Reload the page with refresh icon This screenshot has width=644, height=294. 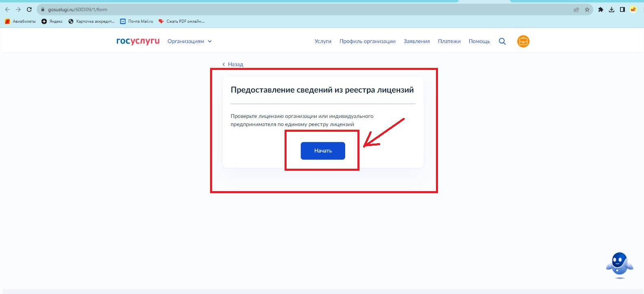tap(29, 9)
